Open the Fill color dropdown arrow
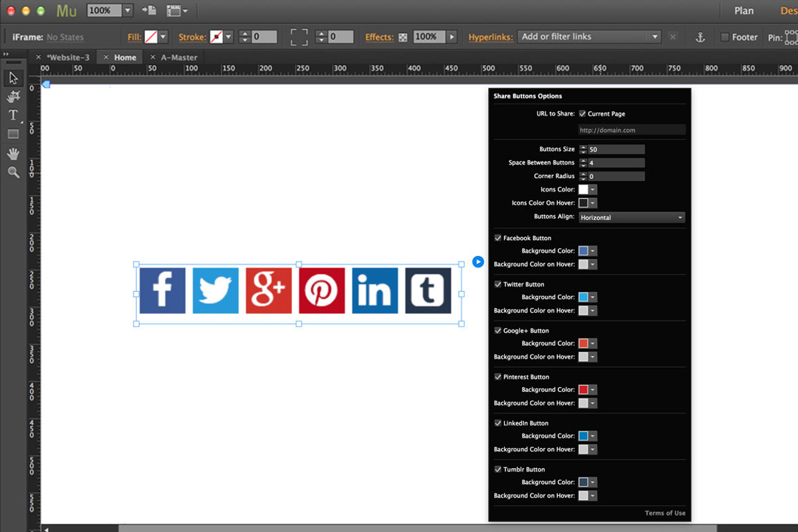 164,37
